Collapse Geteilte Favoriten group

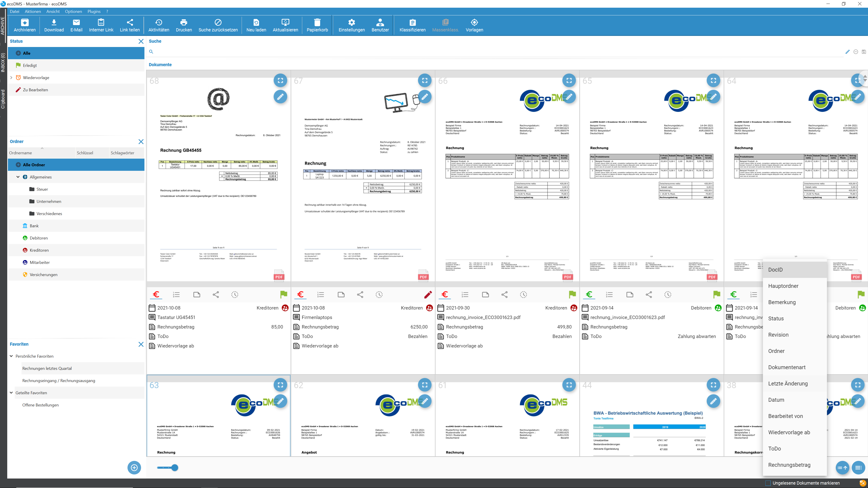(11, 393)
